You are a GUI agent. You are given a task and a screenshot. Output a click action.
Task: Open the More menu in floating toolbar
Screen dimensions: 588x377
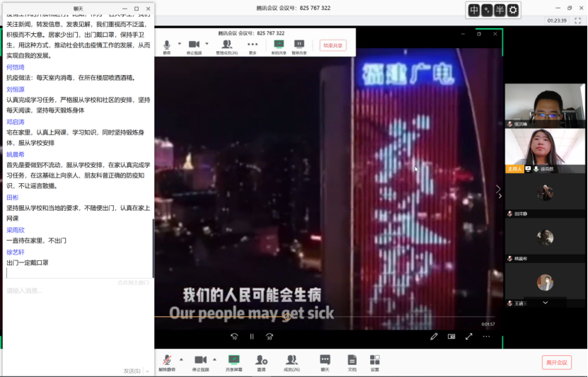click(253, 46)
